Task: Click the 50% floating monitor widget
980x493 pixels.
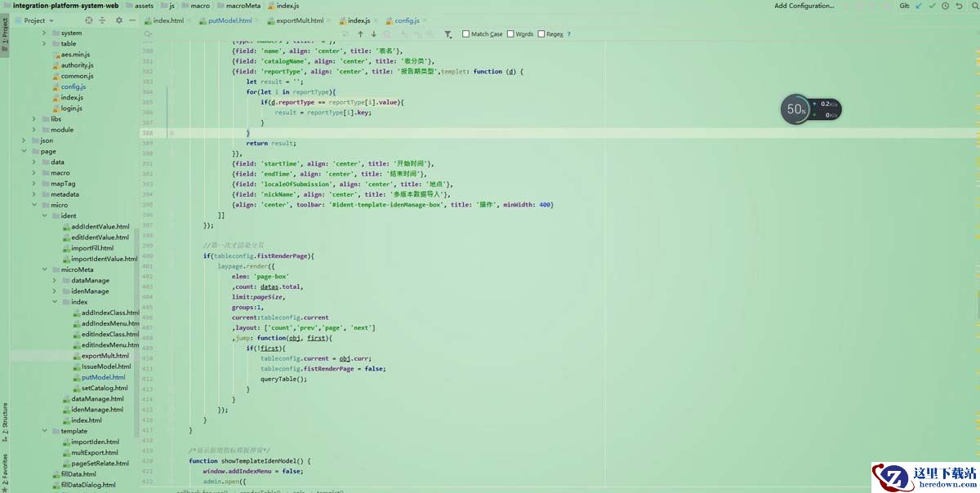Action: pyautogui.click(x=810, y=109)
